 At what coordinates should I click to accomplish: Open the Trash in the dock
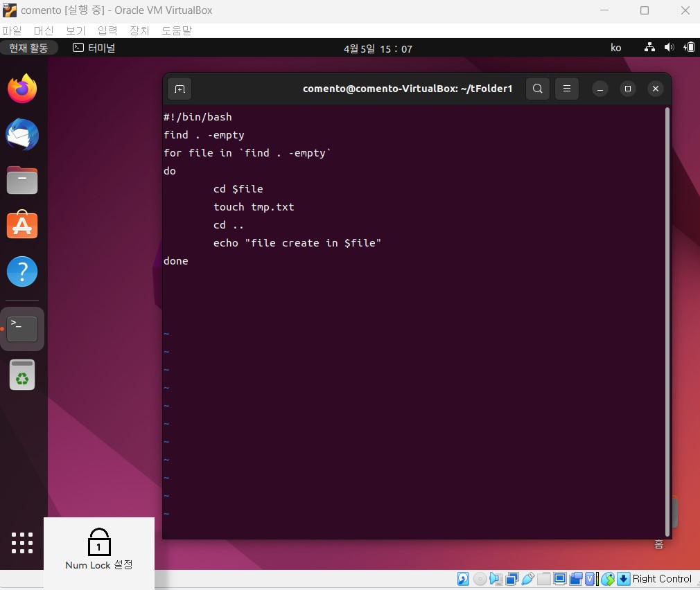22,375
